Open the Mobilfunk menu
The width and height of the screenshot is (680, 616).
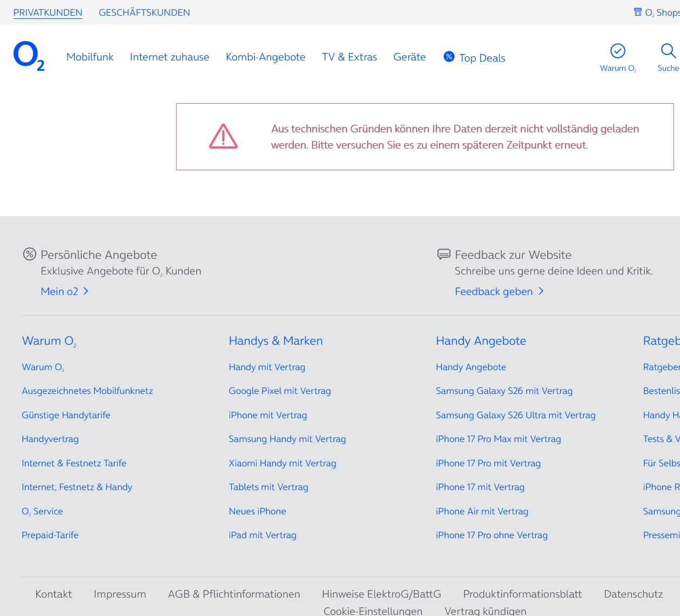(90, 57)
